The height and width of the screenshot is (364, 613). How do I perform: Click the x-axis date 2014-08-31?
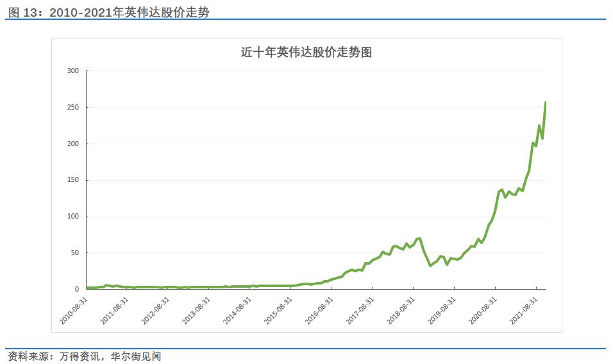(x=237, y=311)
